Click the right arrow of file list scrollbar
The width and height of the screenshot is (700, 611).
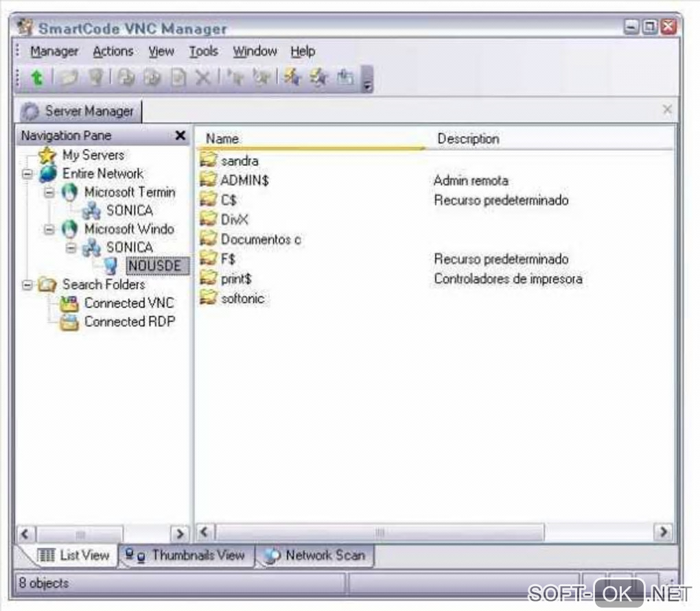point(664,532)
